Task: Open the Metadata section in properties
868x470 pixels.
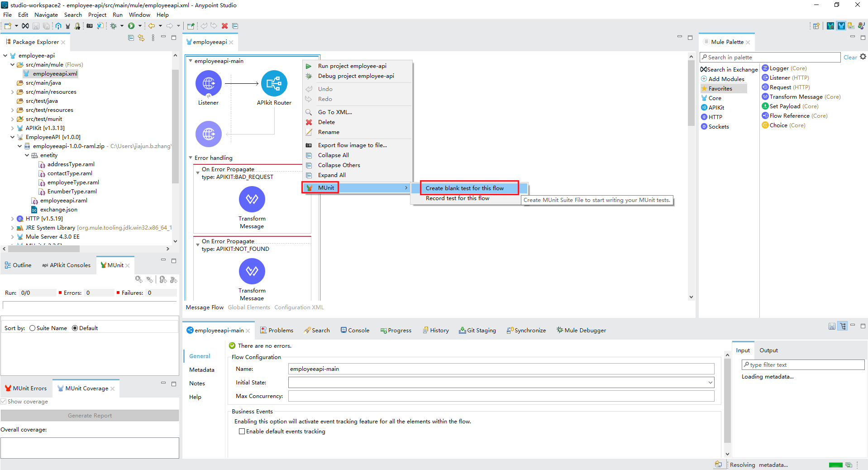Action: (202, 370)
